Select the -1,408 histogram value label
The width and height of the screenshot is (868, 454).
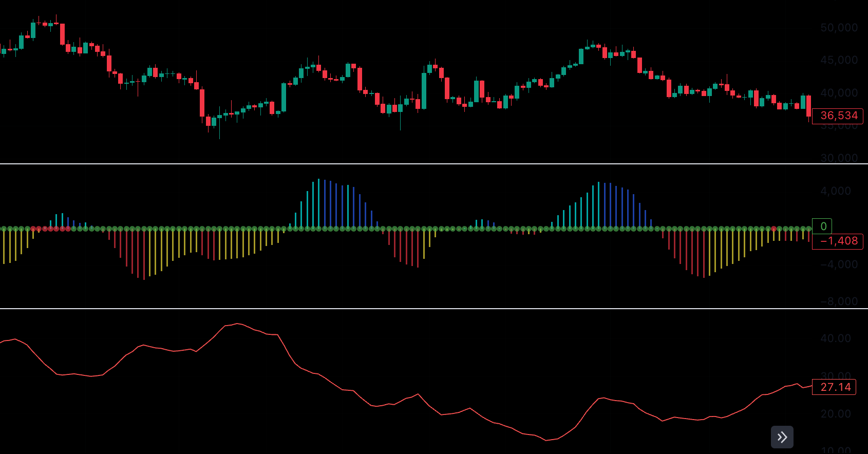click(x=838, y=241)
